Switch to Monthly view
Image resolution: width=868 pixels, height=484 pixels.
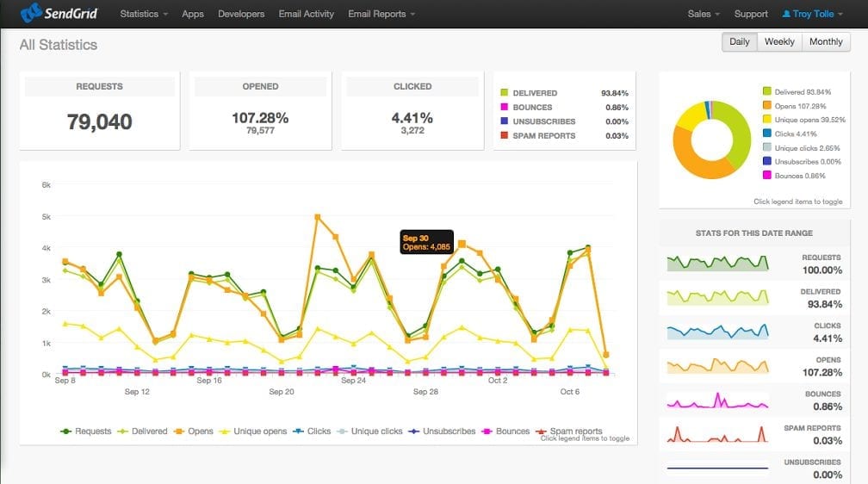point(826,41)
